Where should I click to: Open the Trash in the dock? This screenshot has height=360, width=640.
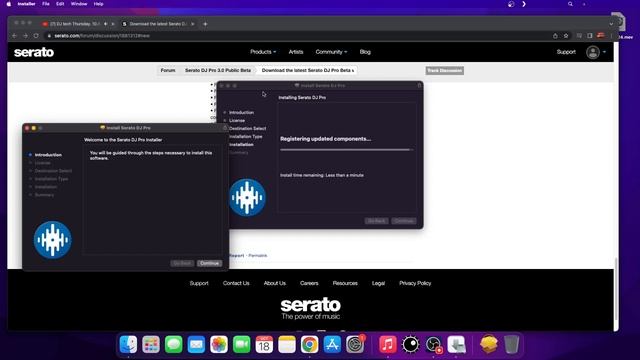coord(511,344)
